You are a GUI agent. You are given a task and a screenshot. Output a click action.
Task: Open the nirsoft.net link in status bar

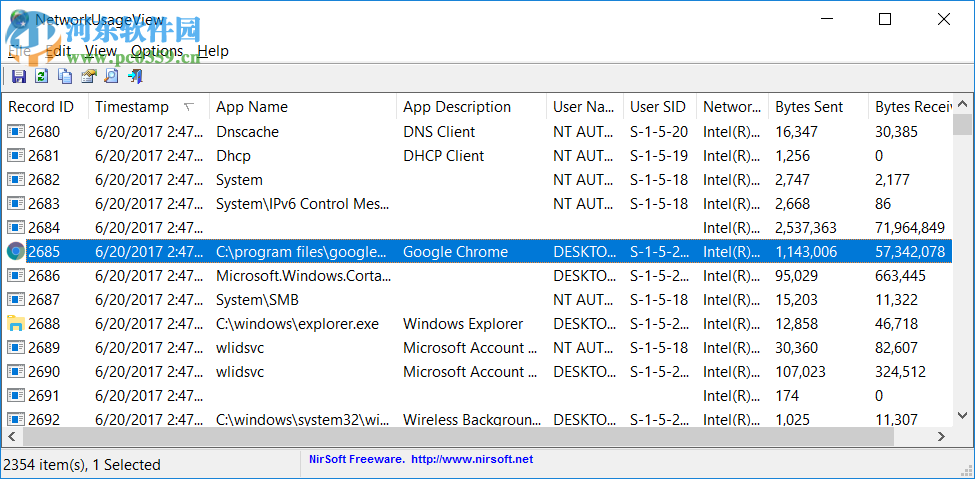point(470,460)
